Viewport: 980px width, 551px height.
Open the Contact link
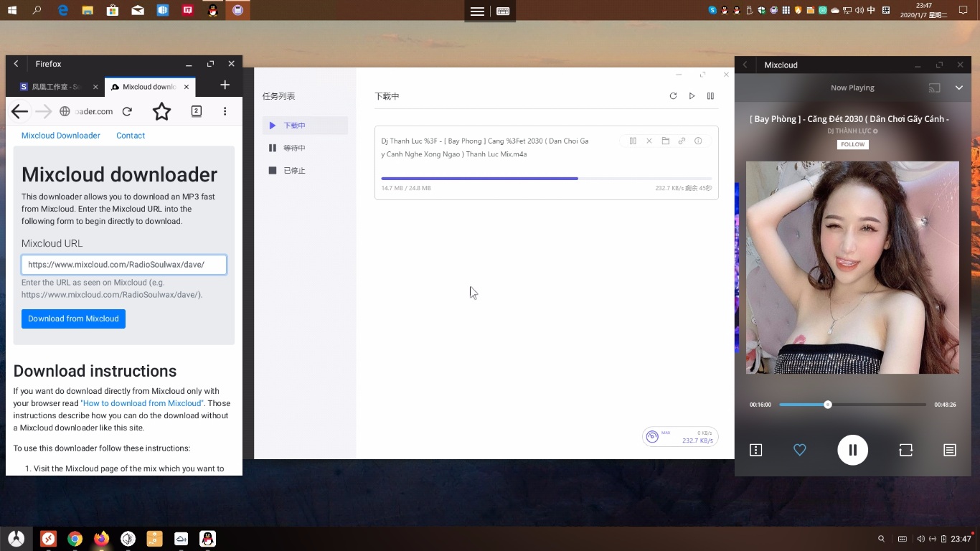131,136
